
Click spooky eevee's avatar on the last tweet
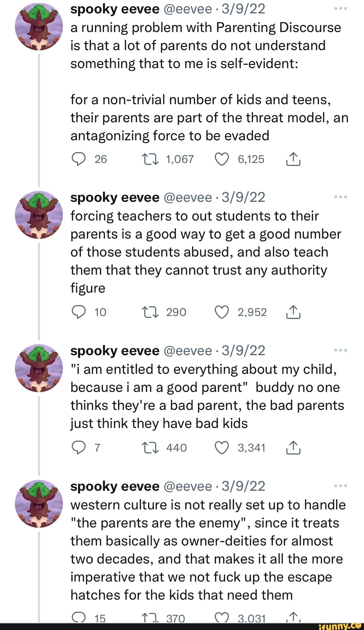pyautogui.click(x=40, y=502)
